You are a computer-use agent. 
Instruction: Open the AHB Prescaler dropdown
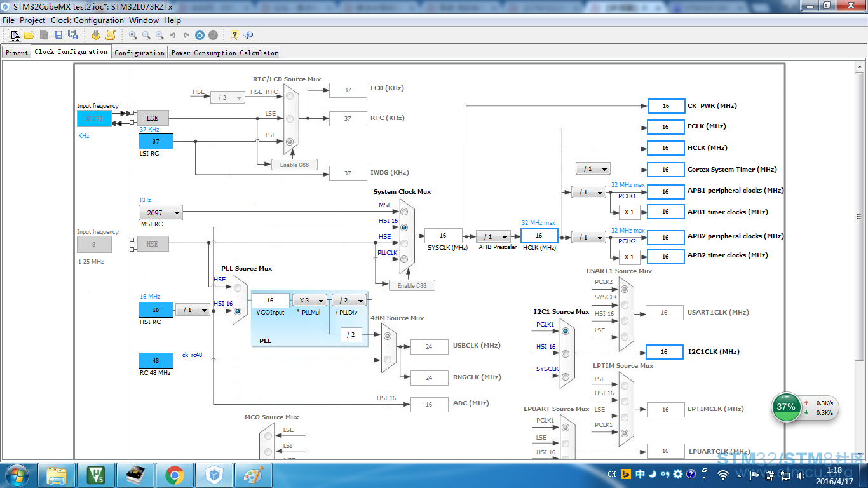[x=493, y=236]
